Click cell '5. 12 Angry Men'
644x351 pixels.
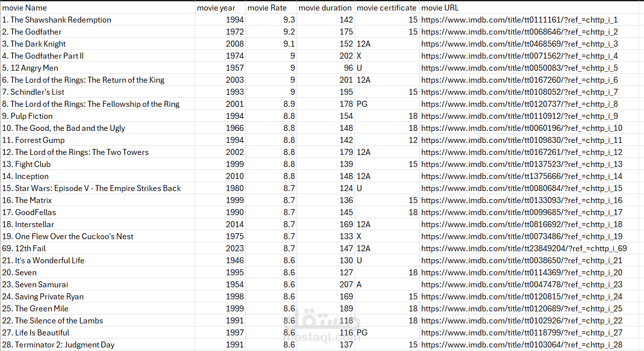pos(98,68)
